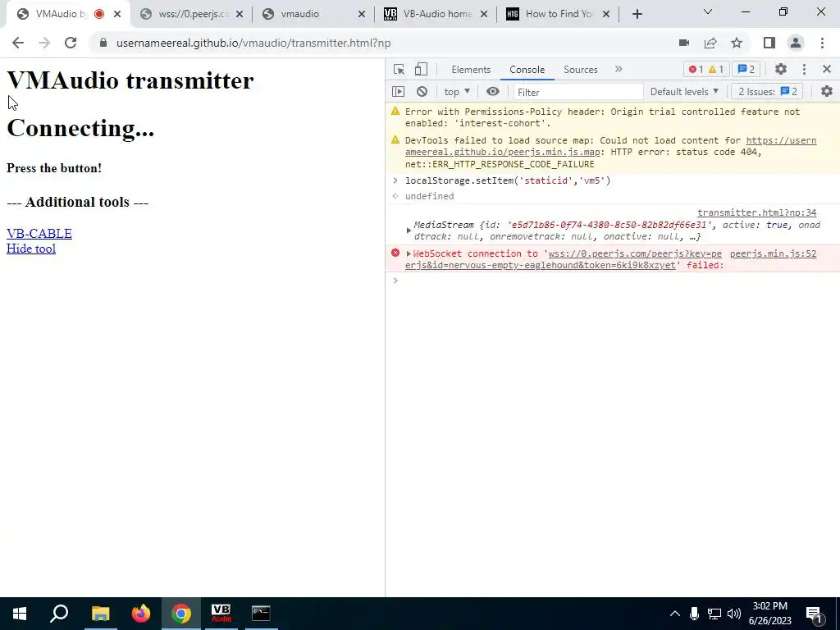Open Windows Start menu

(20, 614)
